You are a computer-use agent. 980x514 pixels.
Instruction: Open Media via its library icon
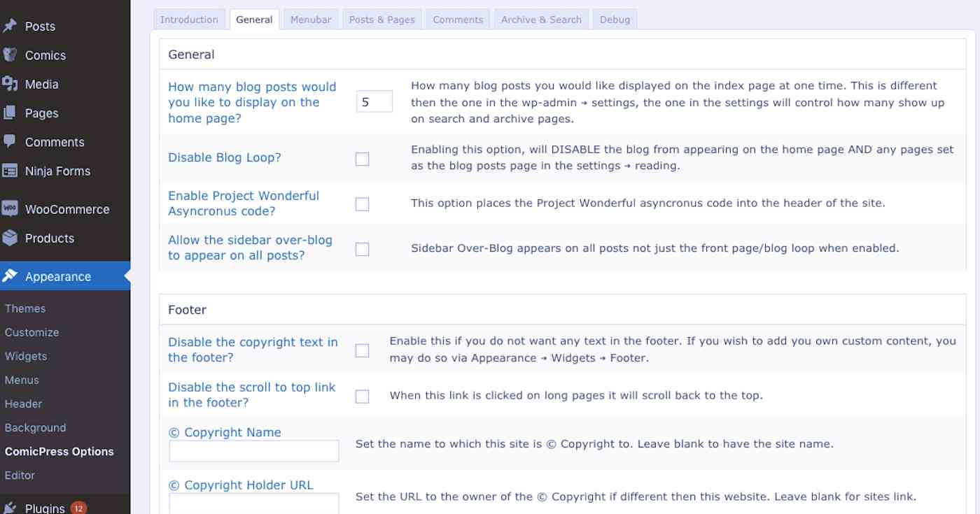click(x=12, y=84)
